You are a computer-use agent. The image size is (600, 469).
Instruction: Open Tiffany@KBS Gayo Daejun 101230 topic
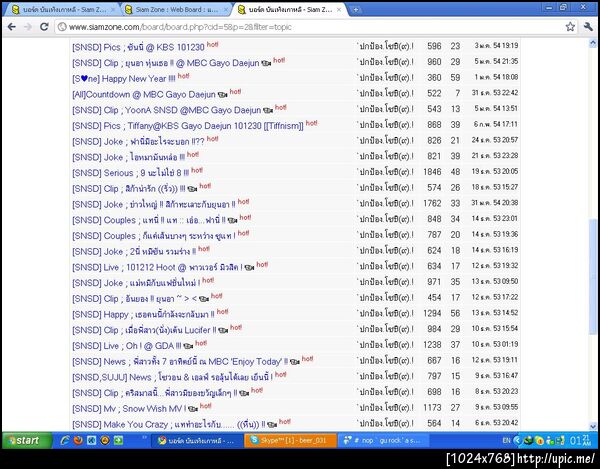click(x=188, y=126)
